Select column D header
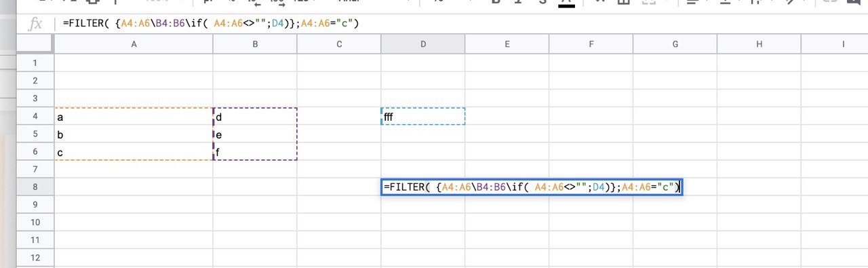 click(x=423, y=44)
